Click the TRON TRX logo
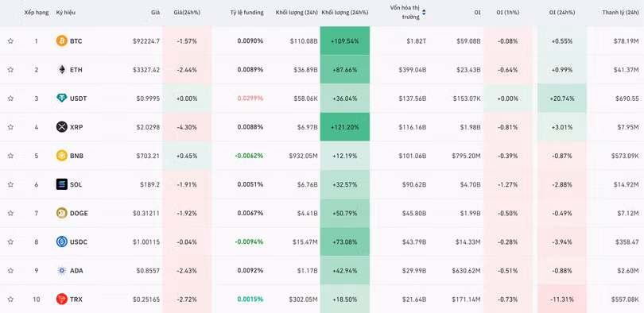The width and height of the screenshot is (644, 313). (x=61, y=299)
